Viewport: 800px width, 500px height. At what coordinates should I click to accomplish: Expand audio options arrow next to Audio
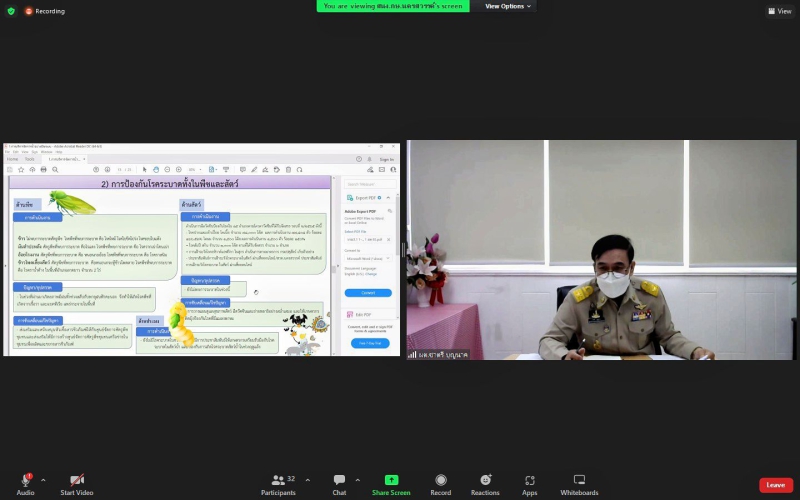coord(43,480)
